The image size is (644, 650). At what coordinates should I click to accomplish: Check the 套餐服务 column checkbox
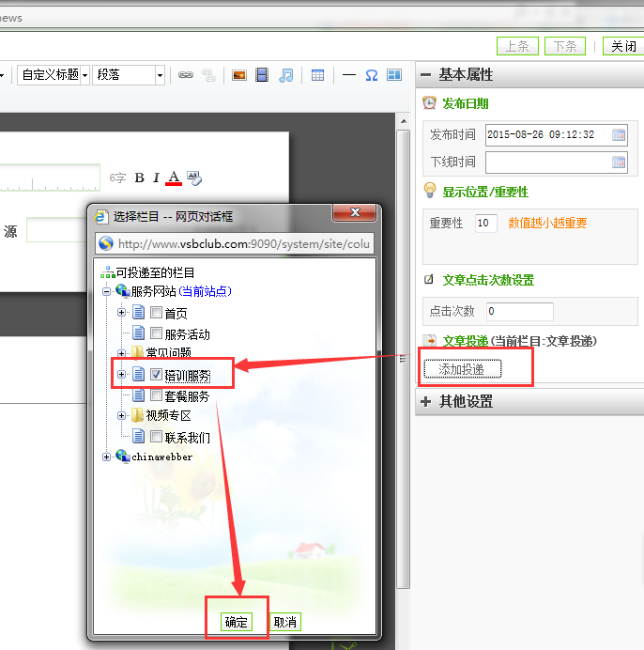click(x=156, y=395)
